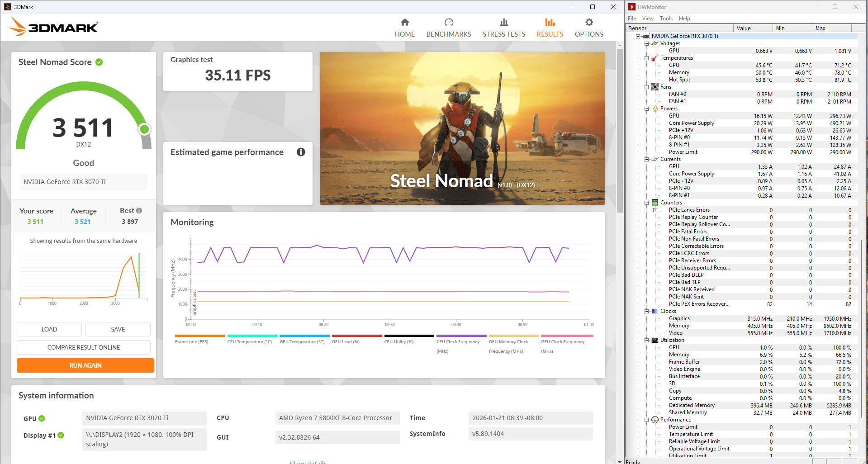Click the Steel Nomad benchmark artwork image
The height and width of the screenshot is (464, 868).
462,128
